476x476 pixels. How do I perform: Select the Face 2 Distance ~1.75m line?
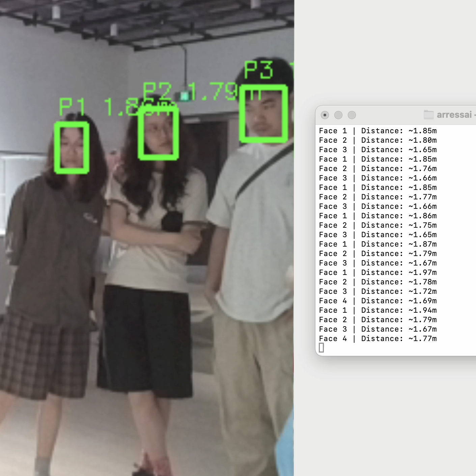pos(378,225)
